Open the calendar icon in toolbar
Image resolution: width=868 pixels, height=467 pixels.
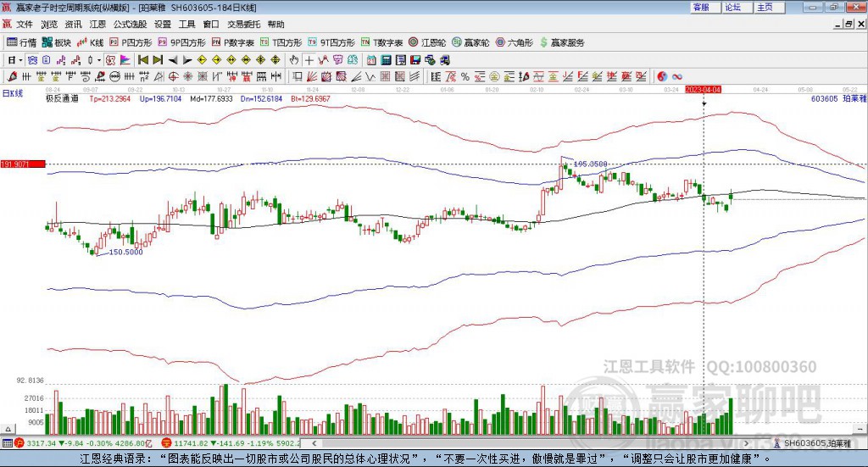[x=371, y=60]
